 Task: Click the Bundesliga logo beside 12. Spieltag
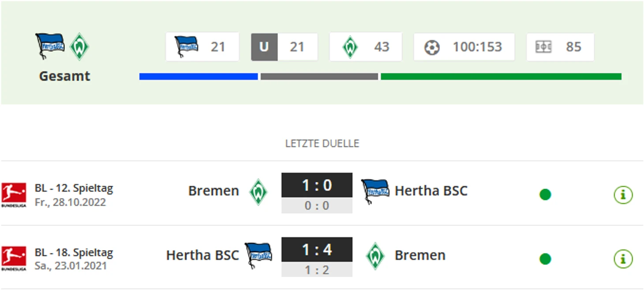click(13, 195)
